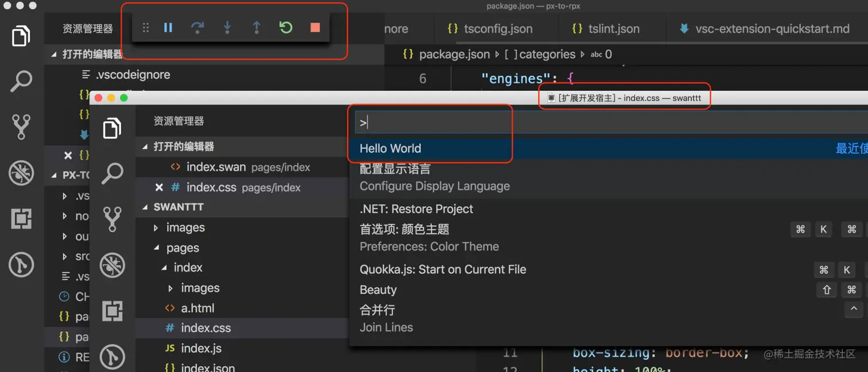Open GitLens icon in back window activity bar
This screenshot has width=868, height=372.
coord(21,265)
